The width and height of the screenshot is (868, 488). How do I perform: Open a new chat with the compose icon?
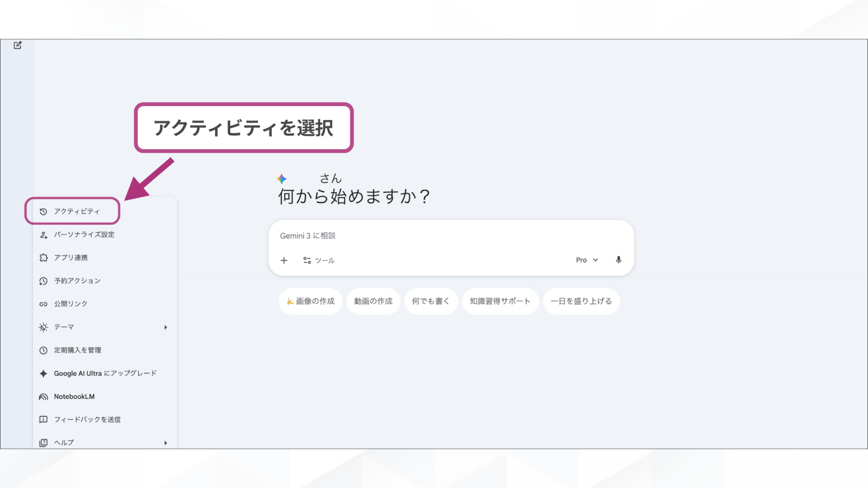(x=17, y=45)
